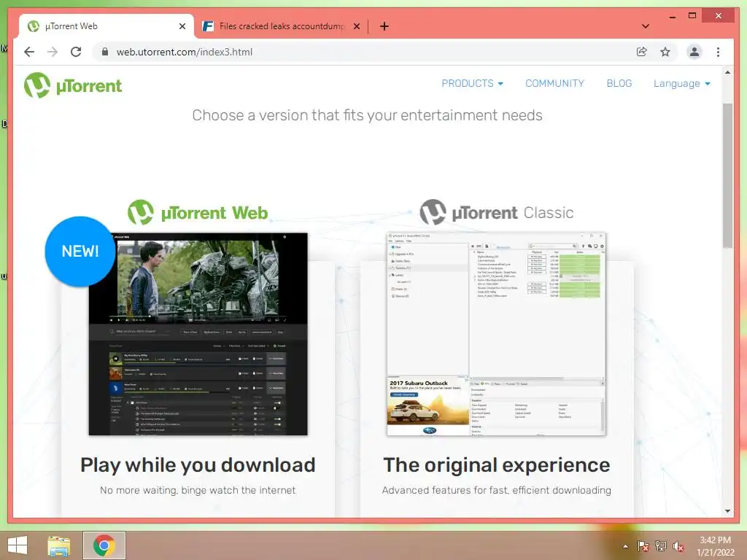Click the lock icon in the address bar

point(105,52)
